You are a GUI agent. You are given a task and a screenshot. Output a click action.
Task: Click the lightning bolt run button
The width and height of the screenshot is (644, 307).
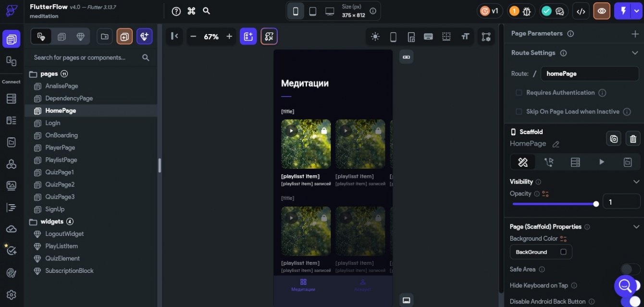(623, 11)
